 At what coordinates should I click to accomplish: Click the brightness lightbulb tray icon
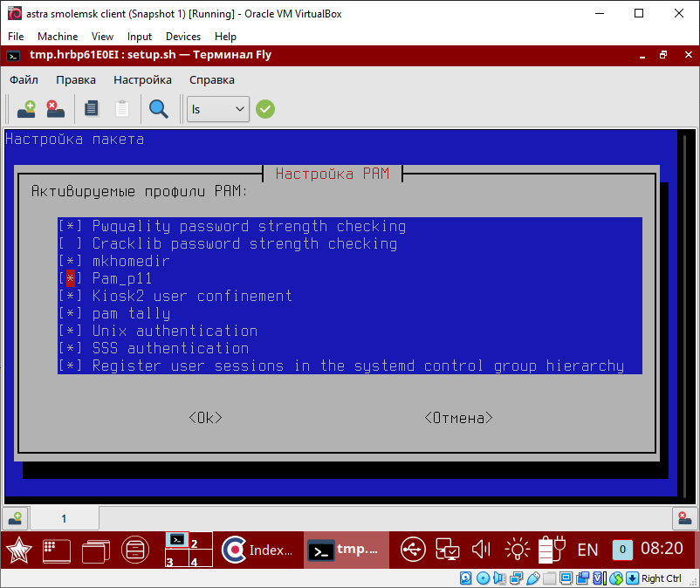(x=518, y=550)
